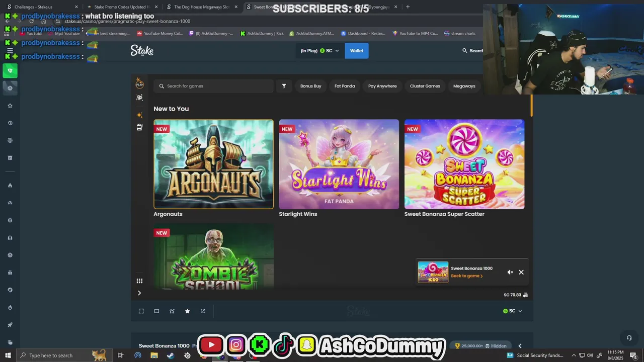
Task: Click the green Stake casino sidebar button
Action: [10, 71]
